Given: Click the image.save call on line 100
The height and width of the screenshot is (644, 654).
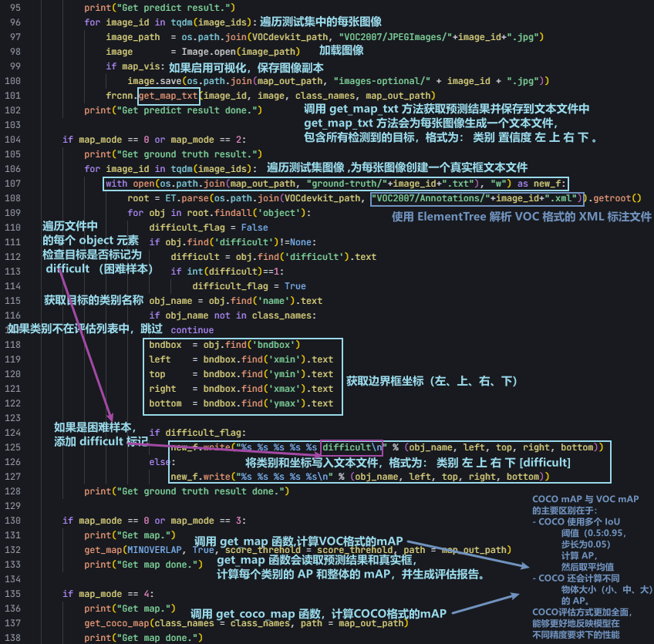Looking at the screenshot, I should point(339,81).
